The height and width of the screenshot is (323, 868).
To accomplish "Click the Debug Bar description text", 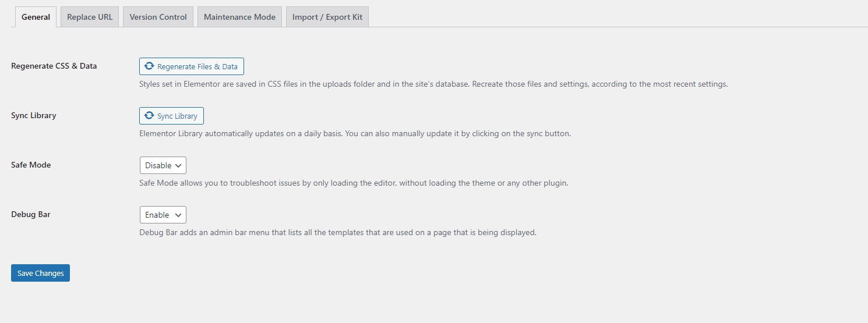I will click(337, 232).
